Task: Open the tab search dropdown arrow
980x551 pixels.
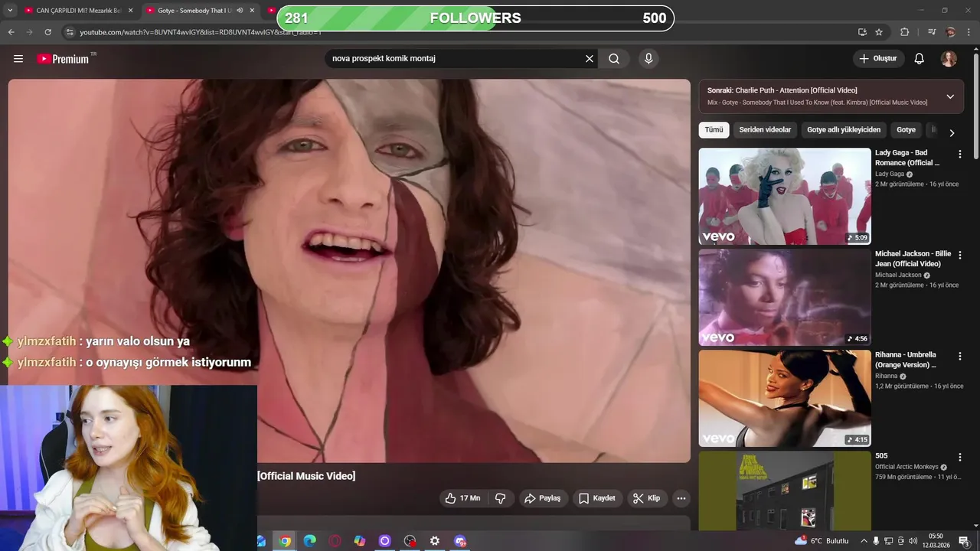Action: coord(10,11)
